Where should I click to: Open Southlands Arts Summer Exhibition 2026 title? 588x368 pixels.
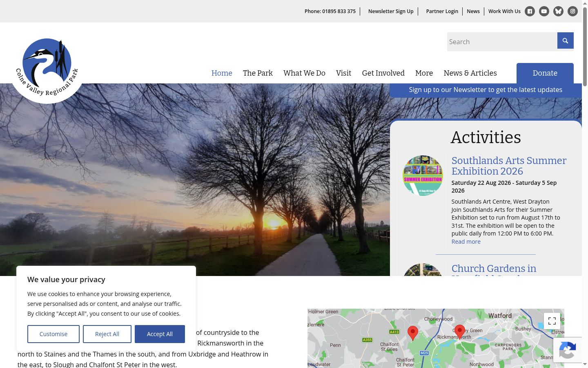(509, 166)
